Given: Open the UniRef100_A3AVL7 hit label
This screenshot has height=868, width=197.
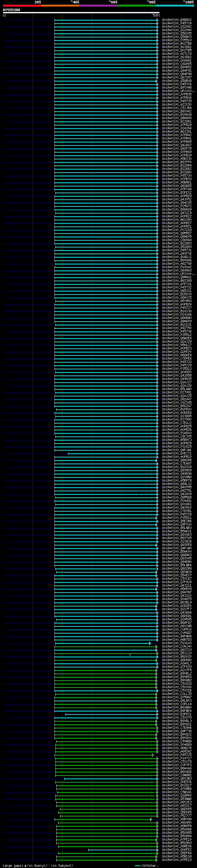Looking at the screenshot, I should [176, 663].
